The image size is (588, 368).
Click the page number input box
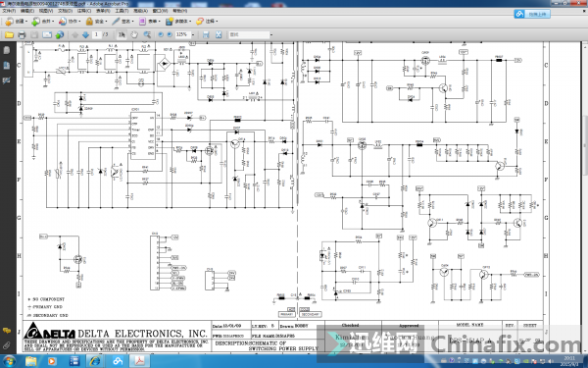[96, 34]
